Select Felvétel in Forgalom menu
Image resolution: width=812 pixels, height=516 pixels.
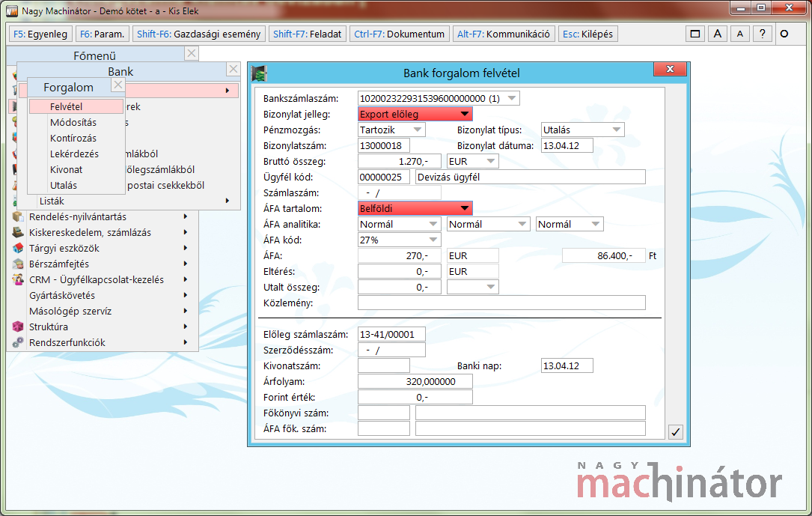(76, 106)
